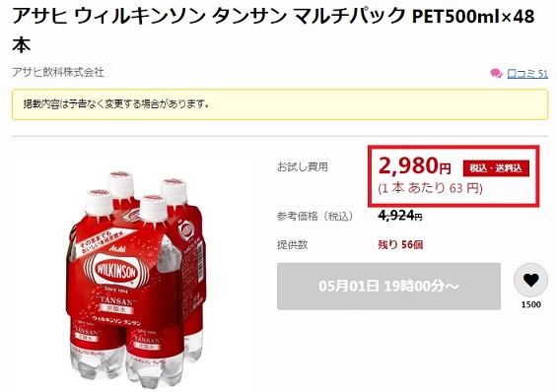Click the 税込・送料込 red badge
The height and width of the screenshot is (392, 557).
496,168
